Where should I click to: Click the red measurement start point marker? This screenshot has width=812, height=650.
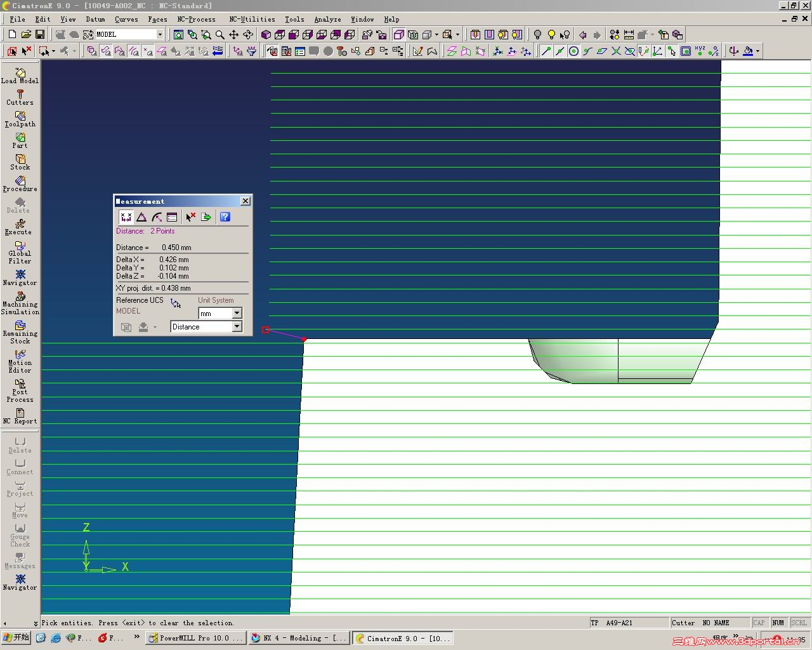click(x=266, y=330)
